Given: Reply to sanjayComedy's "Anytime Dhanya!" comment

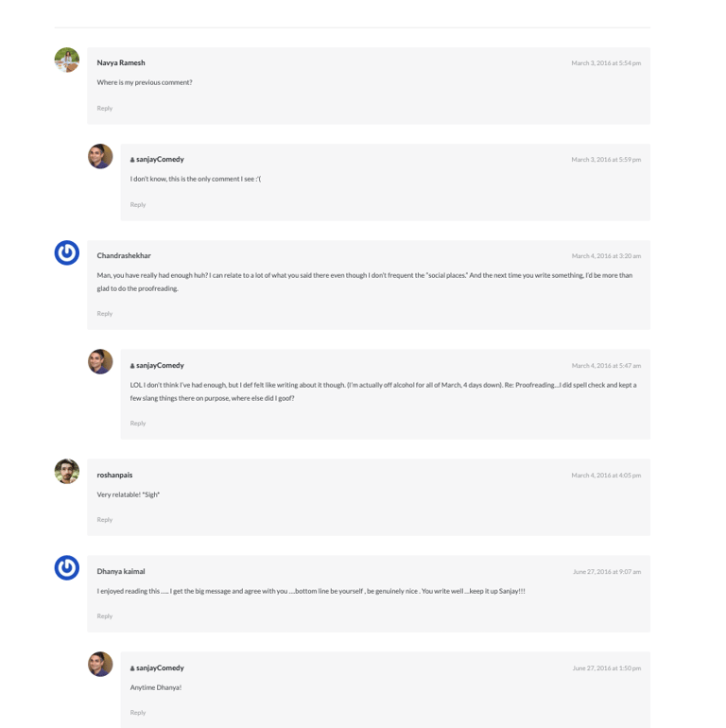Looking at the screenshot, I should tap(138, 712).
